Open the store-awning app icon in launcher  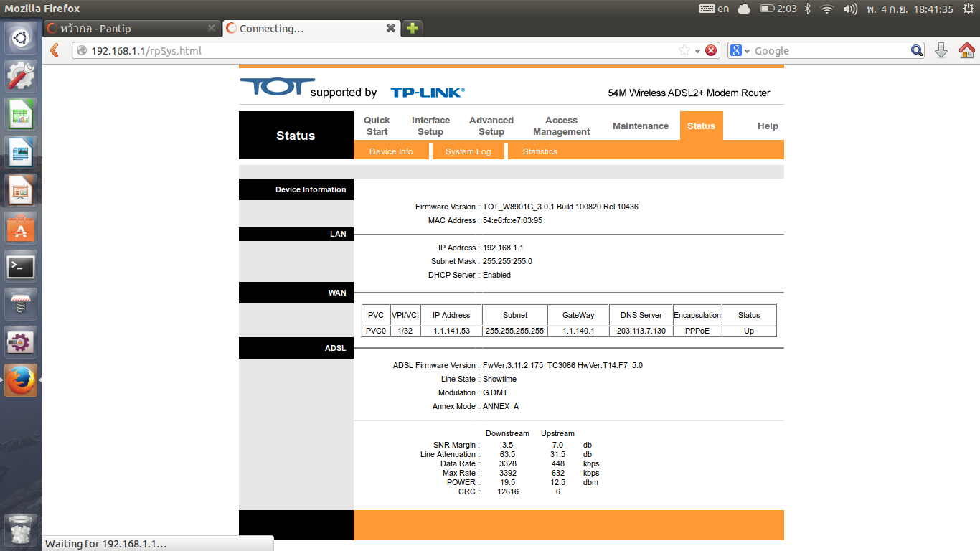tap(21, 304)
